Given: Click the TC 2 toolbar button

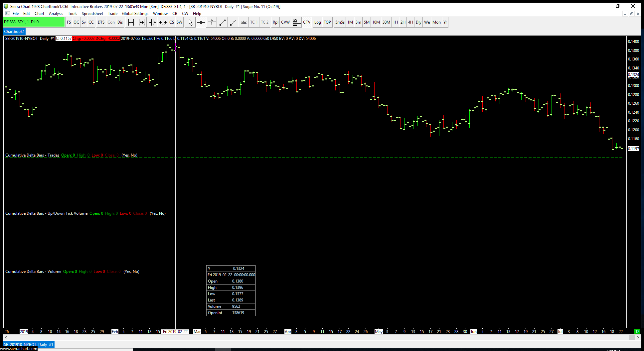Looking at the screenshot, I should pos(264,22).
